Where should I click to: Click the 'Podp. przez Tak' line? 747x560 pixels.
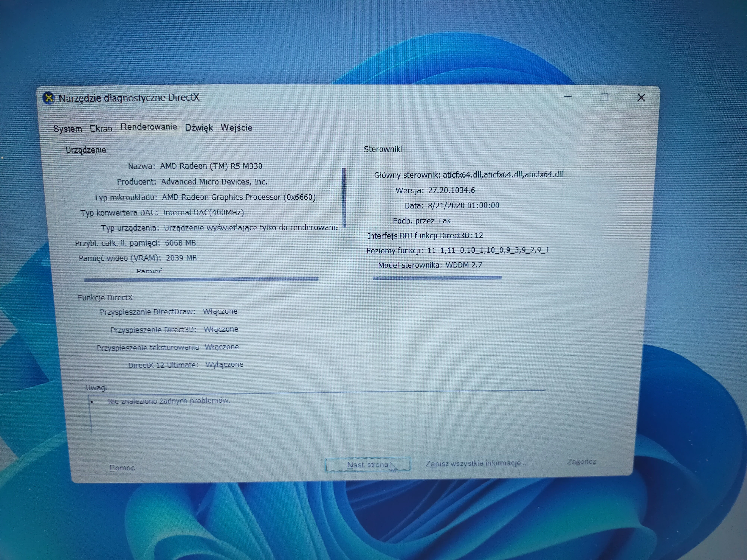click(x=421, y=221)
